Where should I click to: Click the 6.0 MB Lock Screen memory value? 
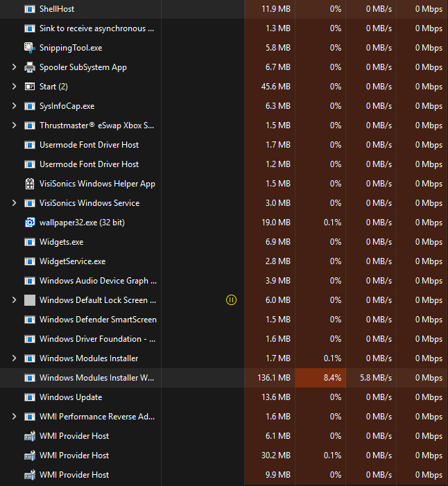278,300
